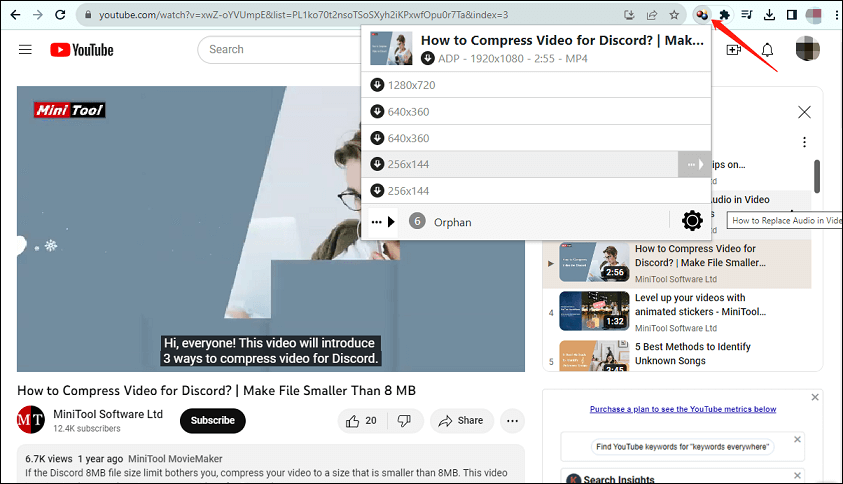Open Chrome profile avatar
This screenshot has width=843, height=484.
click(813, 15)
